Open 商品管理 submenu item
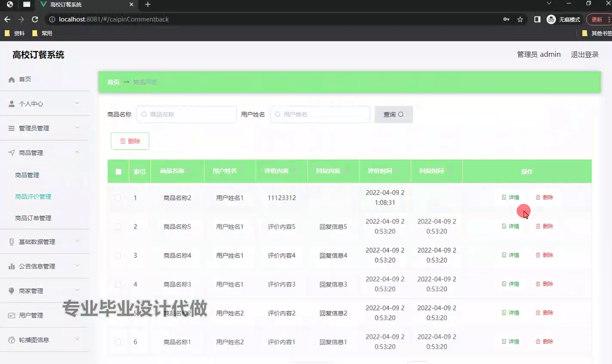Viewport: 612px width, 364px height. (x=27, y=175)
